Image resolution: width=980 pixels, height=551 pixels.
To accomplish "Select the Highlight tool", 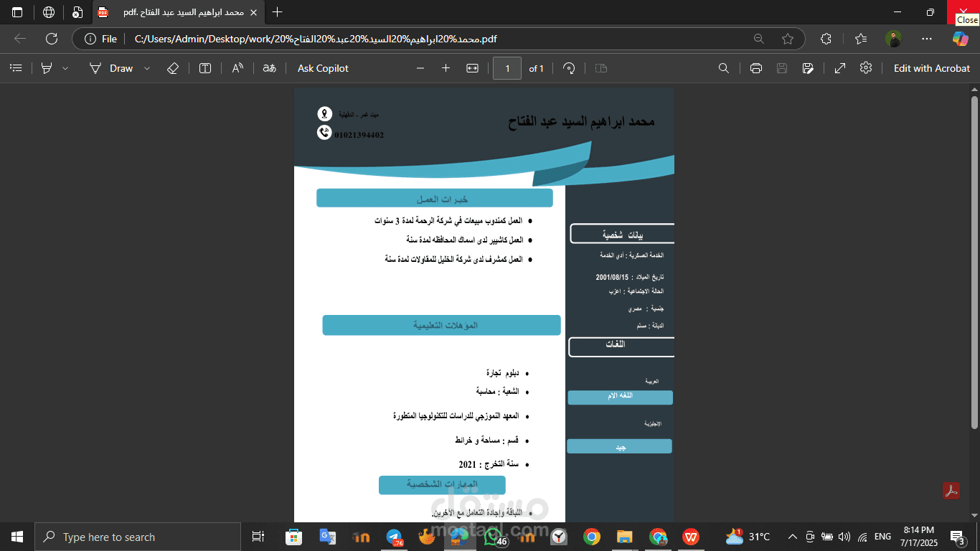I will 47,68.
